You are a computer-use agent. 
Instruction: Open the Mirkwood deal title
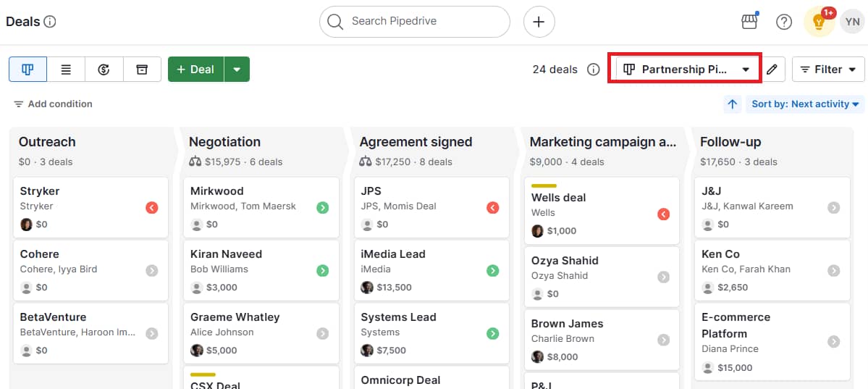point(217,191)
